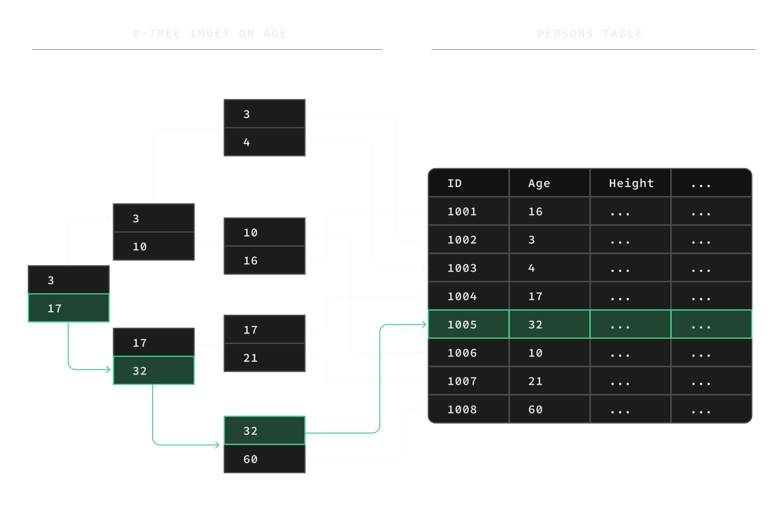
Task: Click the 10 entry in the internal node
Action: point(154,246)
